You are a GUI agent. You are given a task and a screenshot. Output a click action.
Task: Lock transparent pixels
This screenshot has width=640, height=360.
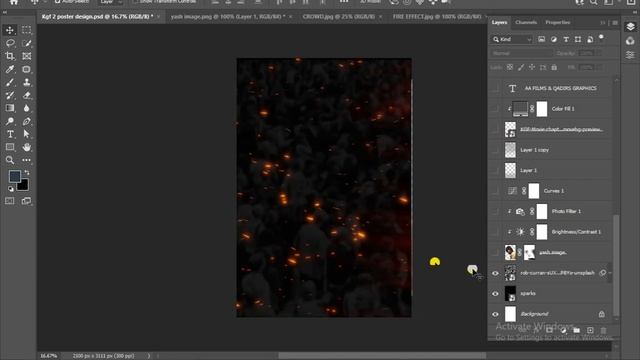pyautogui.click(x=510, y=67)
